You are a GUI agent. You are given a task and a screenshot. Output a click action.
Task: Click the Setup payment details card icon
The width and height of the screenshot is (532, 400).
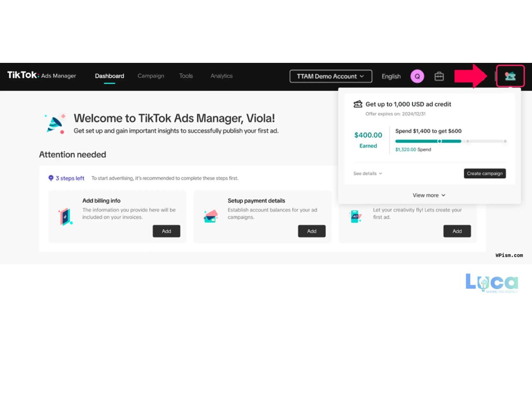211,216
